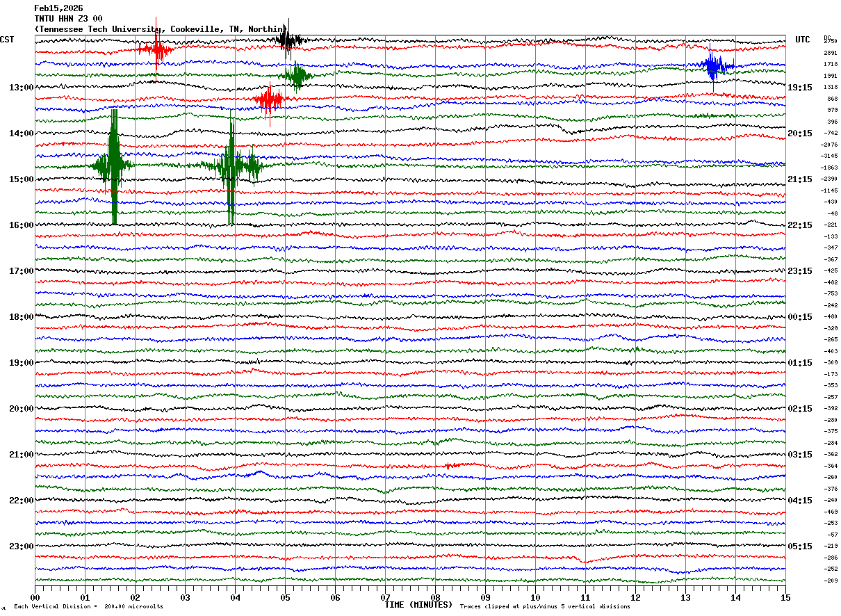Click the UTC timezone label
Viewport: 841px width, 616px height.
(803, 40)
